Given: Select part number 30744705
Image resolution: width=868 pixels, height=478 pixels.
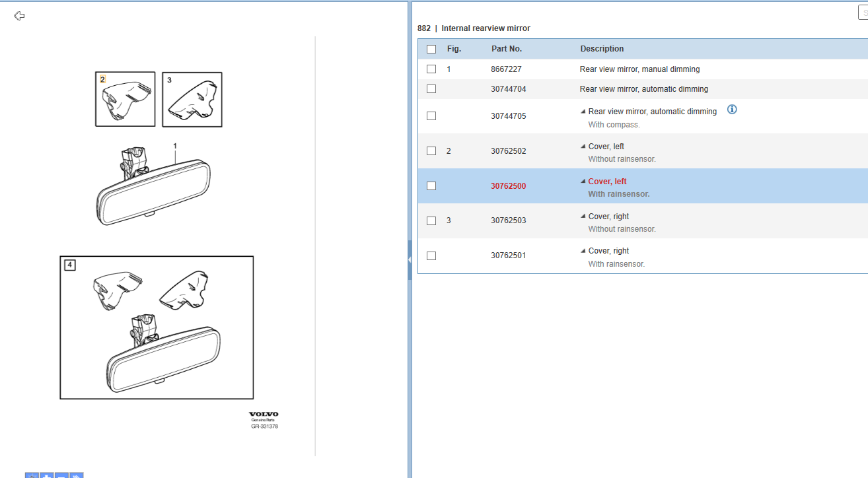Looking at the screenshot, I should click(x=509, y=116).
